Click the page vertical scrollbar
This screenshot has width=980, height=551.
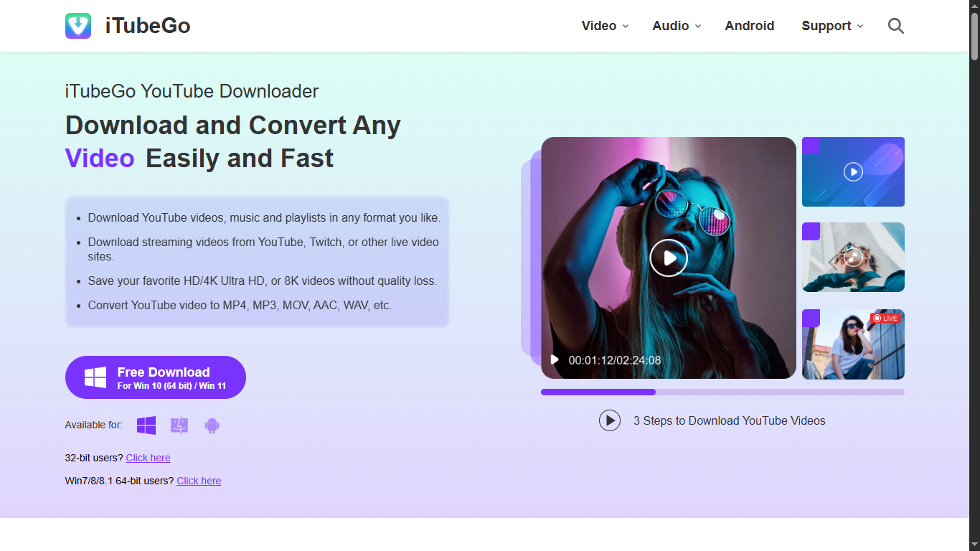pos(974,275)
